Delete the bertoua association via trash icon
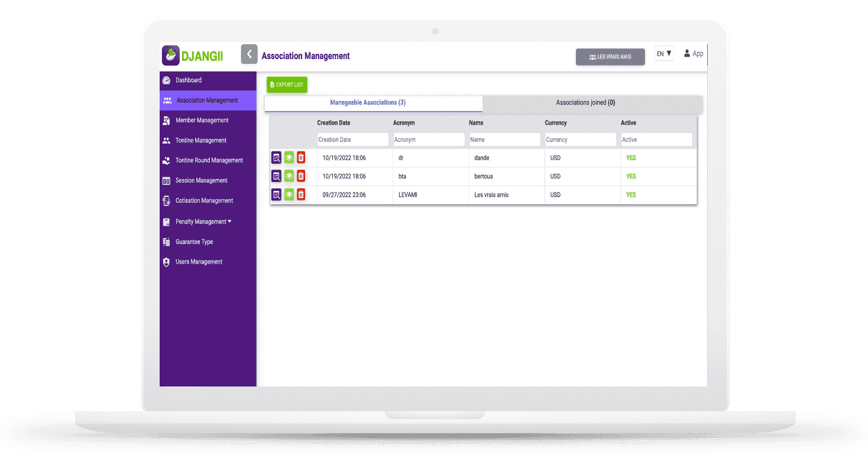Screen dimensions: 868x458 click(301, 176)
